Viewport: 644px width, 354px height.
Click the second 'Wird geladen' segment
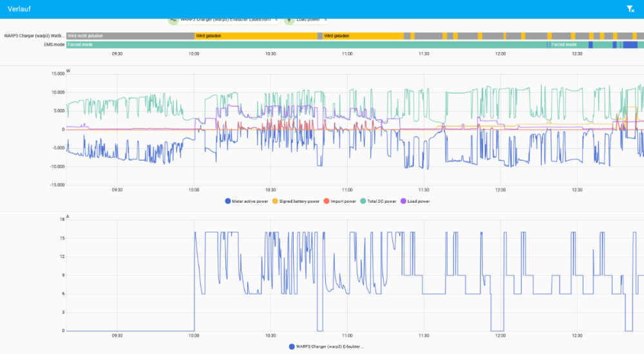[362, 36]
